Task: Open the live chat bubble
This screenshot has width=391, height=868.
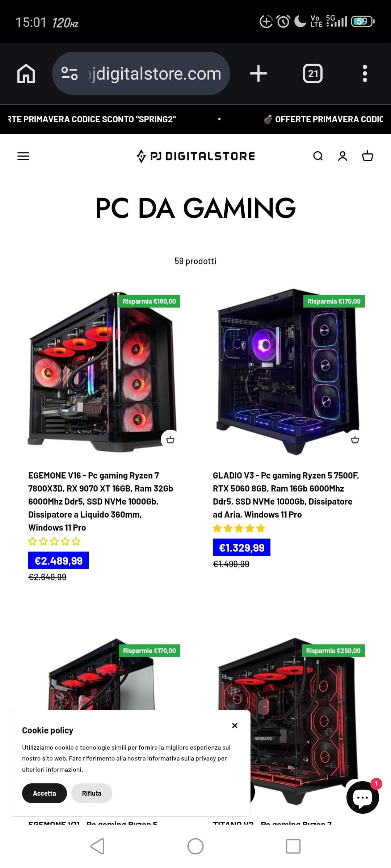Action: 362,797
